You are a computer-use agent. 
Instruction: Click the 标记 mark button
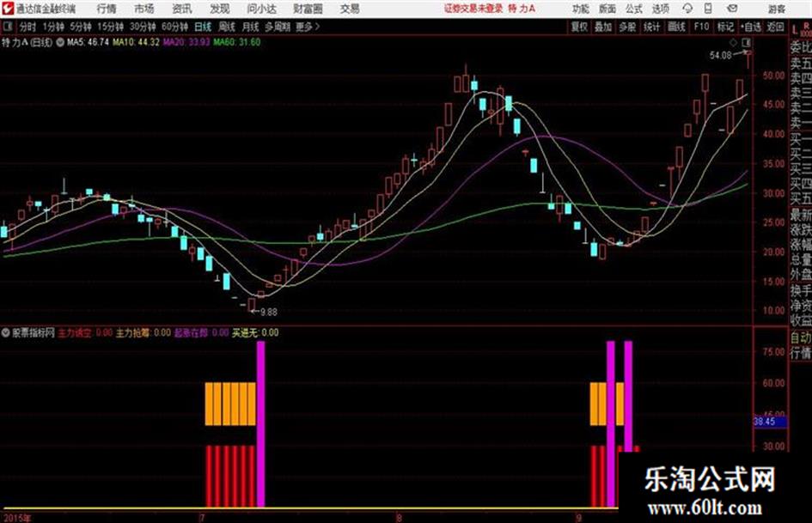725,27
